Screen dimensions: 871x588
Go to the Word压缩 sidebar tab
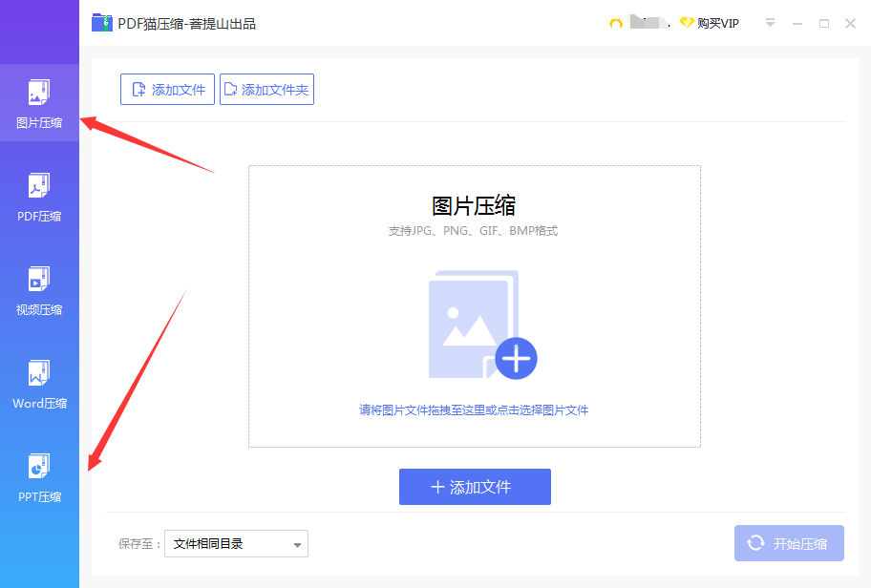click(39, 385)
